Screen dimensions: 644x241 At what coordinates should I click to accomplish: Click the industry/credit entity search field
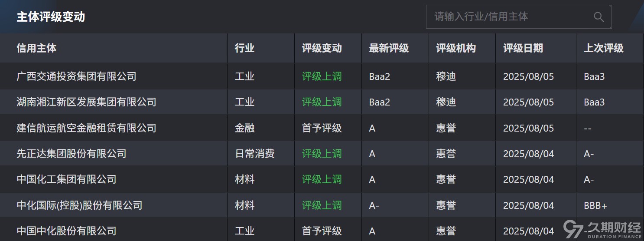[507, 17]
